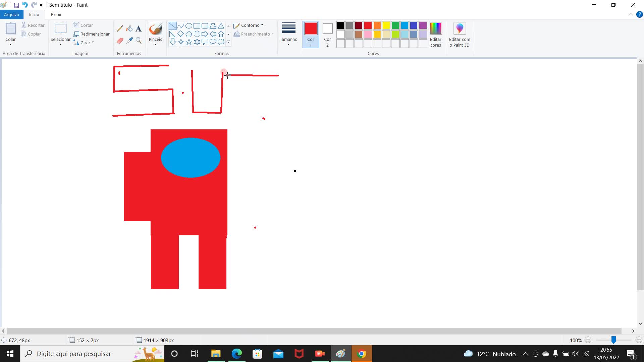This screenshot has height=362, width=644.
Task: Select the Left arrow shape
Action: point(213,34)
